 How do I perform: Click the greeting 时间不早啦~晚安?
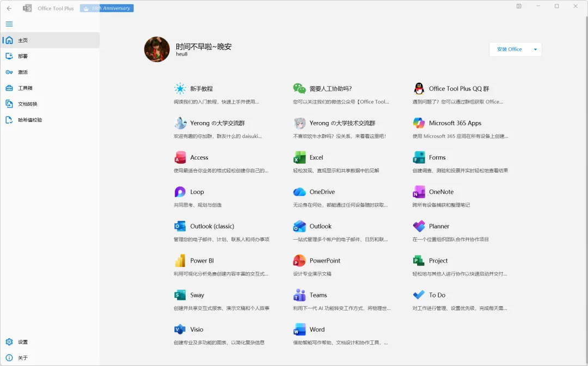click(x=204, y=46)
